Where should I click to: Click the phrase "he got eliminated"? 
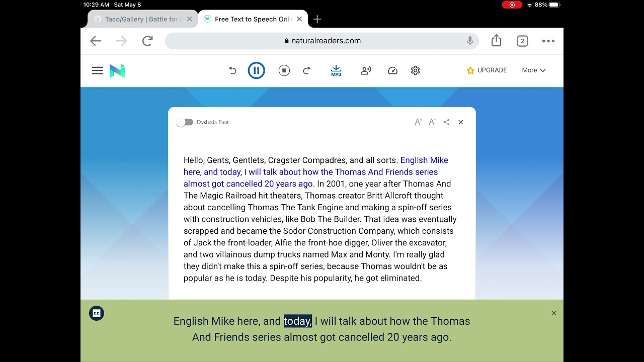pos(388,278)
